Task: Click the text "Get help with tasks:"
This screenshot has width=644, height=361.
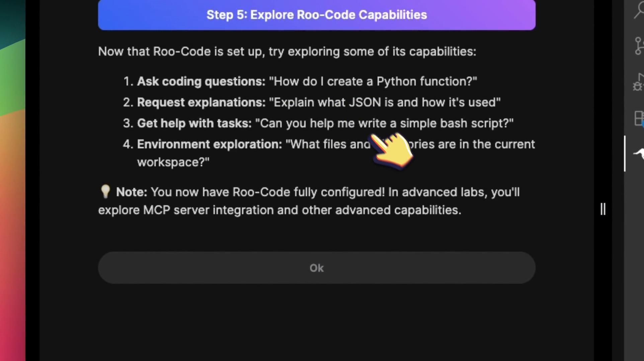Action: (x=194, y=123)
